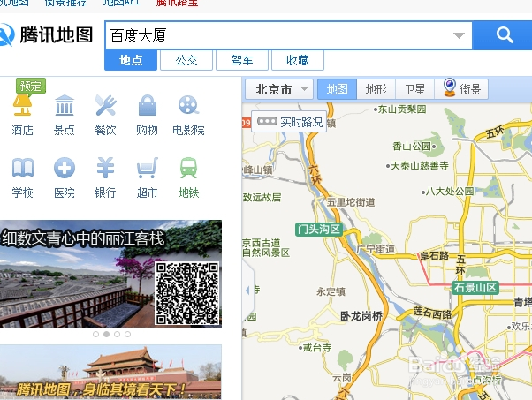Expand the search box history dropdown
The height and width of the screenshot is (400, 532).
pyautogui.click(x=459, y=35)
